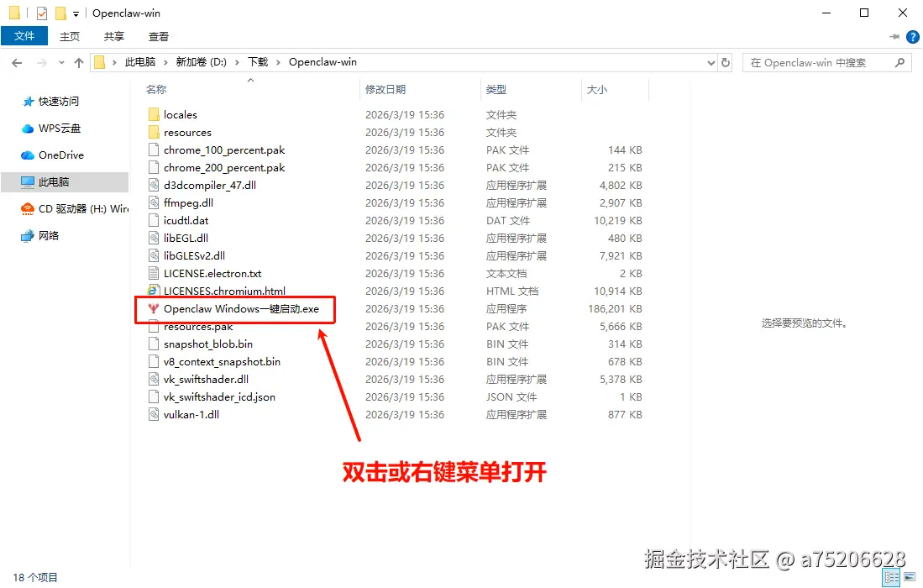Expand the chevron after 下载 in path
Image resolution: width=923 pixels, height=588 pixels.
point(279,62)
